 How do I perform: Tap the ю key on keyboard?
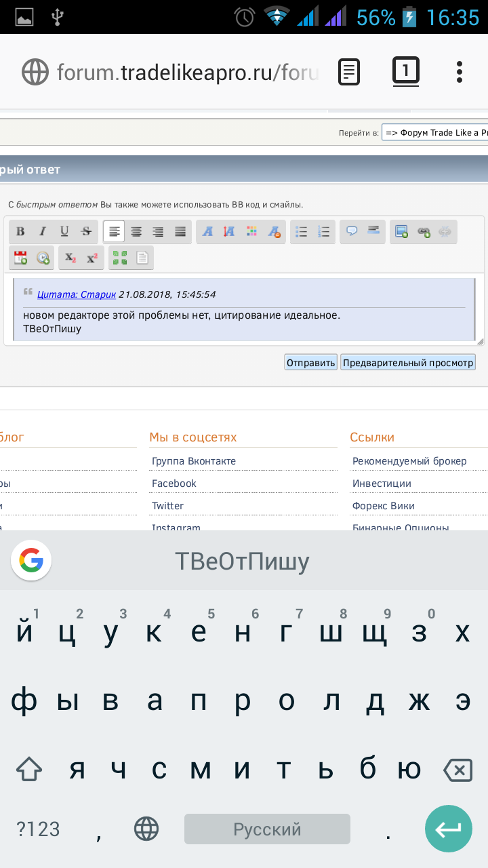tap(411, 770)
